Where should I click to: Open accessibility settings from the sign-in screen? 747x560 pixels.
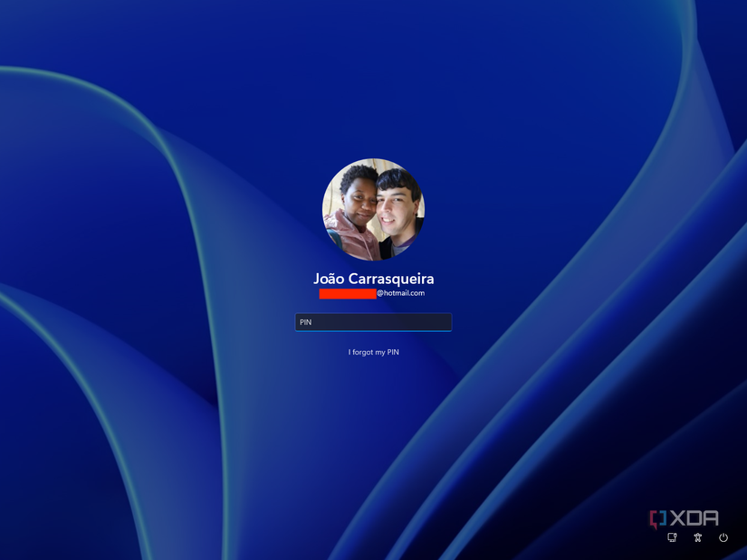pos(697,537)
